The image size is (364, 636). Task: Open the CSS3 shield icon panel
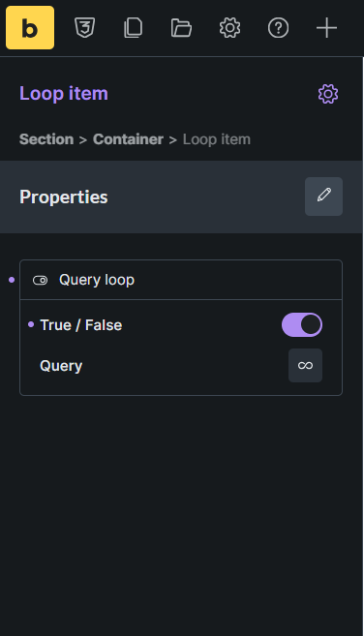(85, 28)
